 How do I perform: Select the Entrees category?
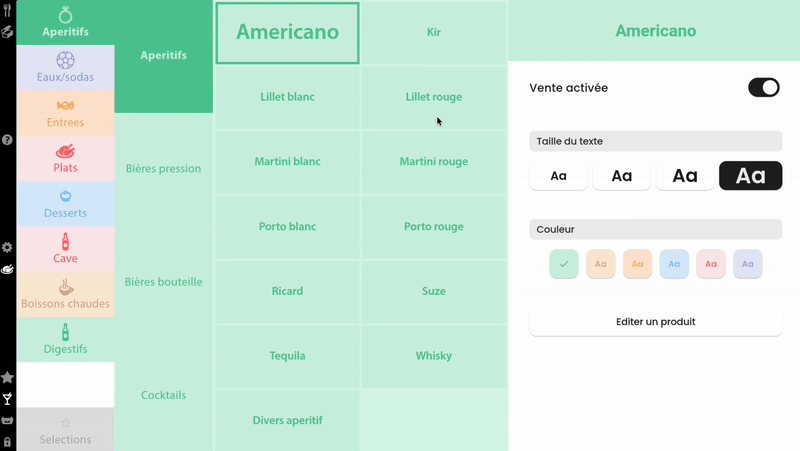(65, 113)
